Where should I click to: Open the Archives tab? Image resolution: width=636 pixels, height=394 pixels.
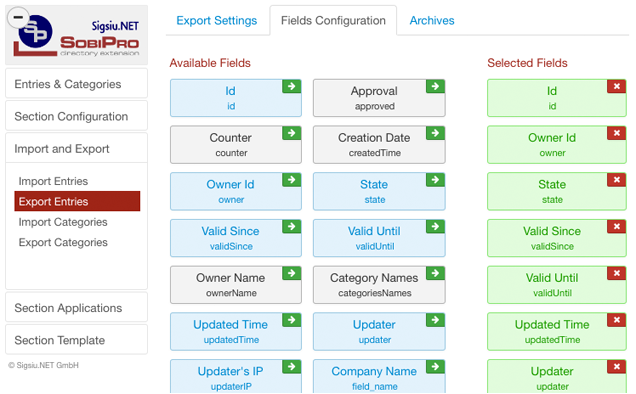click(432, 21)
